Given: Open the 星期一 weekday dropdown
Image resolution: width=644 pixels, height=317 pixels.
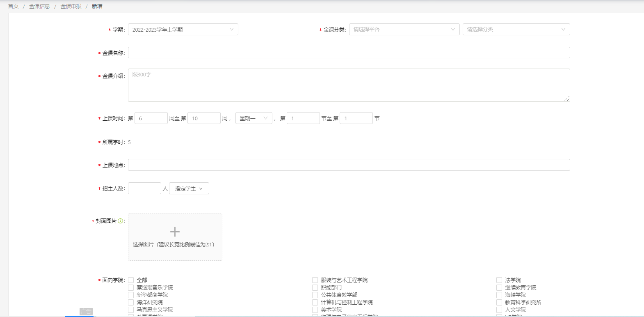Looking at the screenshot, I should [x=253, y=118].
